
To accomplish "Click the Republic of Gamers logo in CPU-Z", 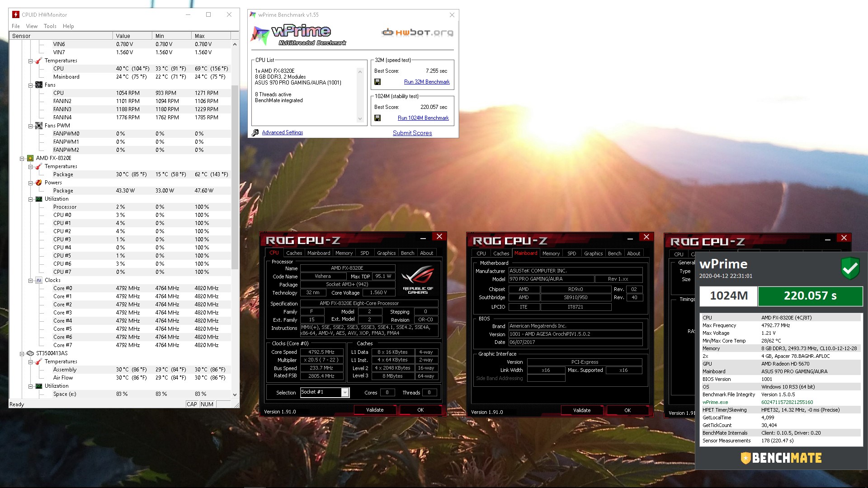I will point(418,280).
